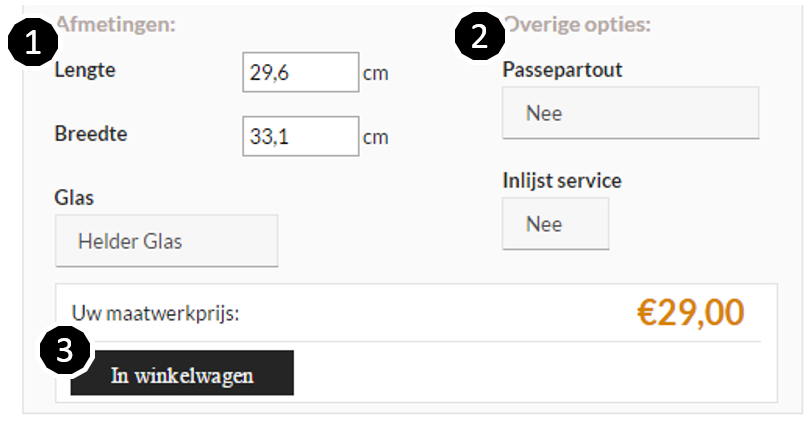Click the black step 1 marker
811x422 pixels.
pyautogui.click(x=33, y=42)
